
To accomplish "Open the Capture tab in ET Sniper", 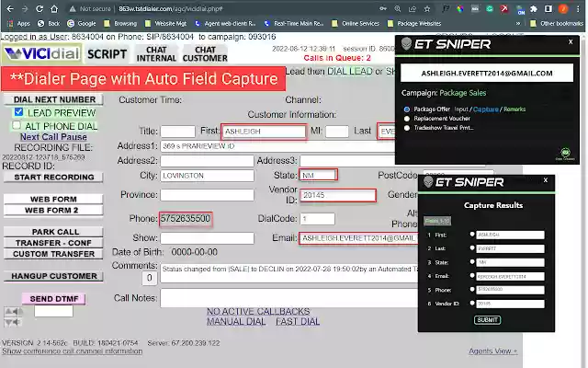I will 486,109.
